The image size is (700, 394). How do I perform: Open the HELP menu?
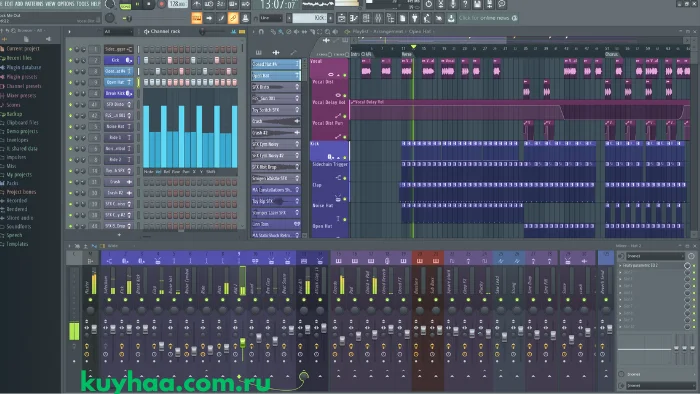coord(96,4)
